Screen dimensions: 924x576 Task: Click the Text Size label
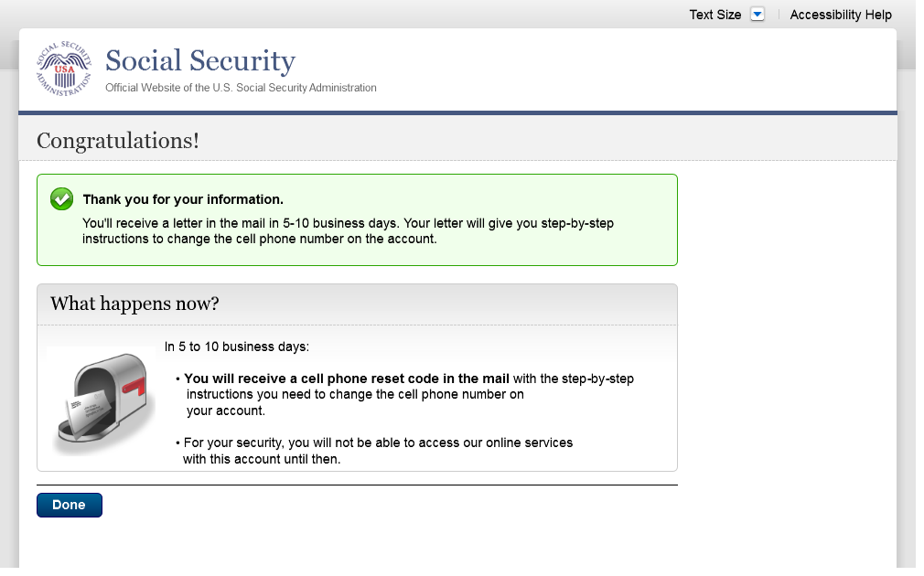pos(714,15)
